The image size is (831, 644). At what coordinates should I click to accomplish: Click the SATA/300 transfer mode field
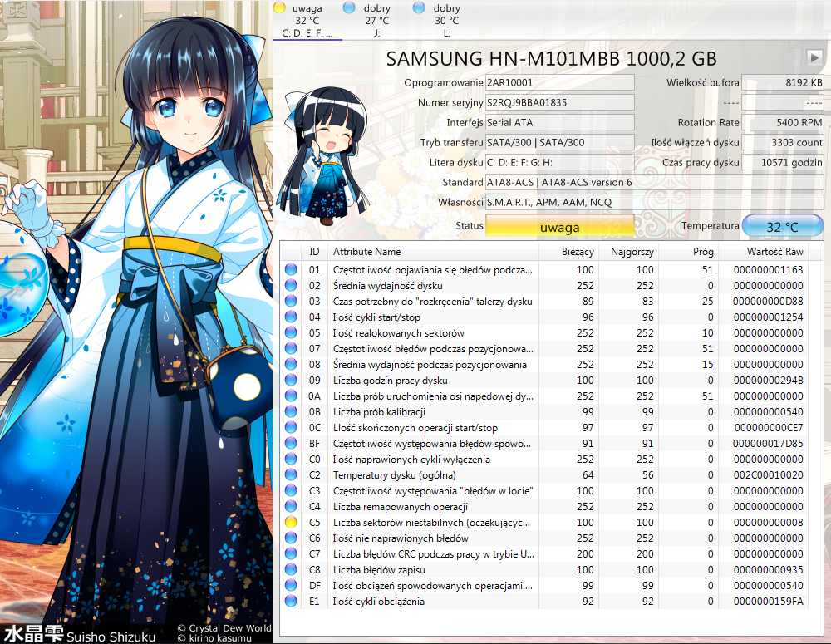[559, 142]
